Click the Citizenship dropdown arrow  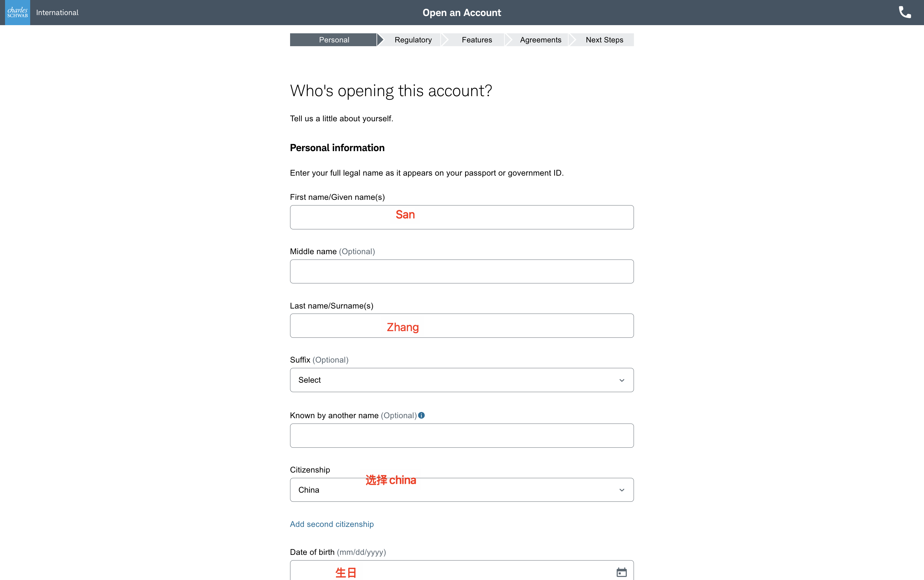(x=622, y=490)
